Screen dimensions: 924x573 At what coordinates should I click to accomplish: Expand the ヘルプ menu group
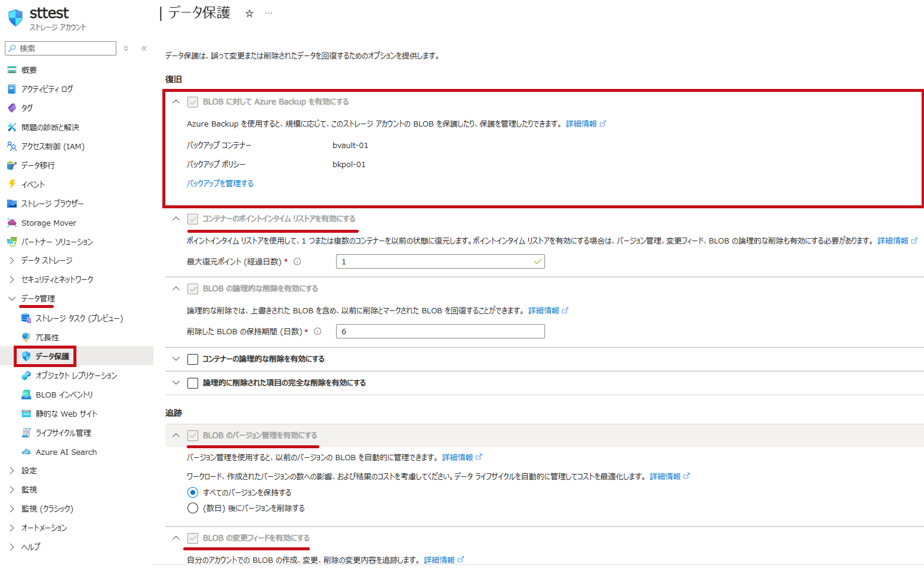[12, 547]
